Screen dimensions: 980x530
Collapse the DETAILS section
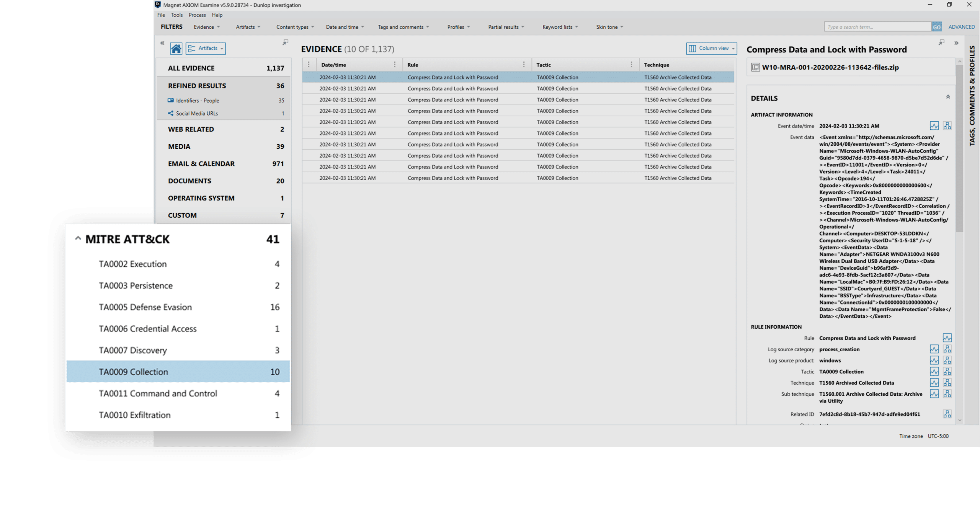948,97
